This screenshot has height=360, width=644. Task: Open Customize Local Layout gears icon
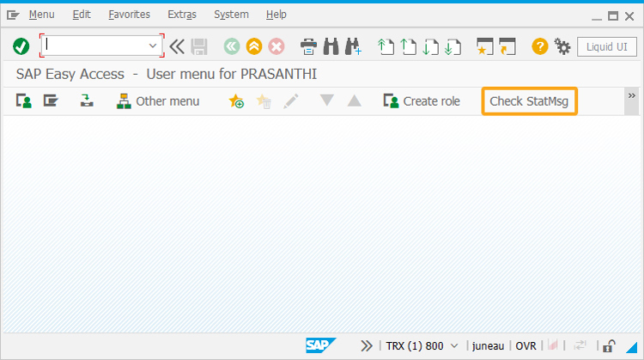[562, 46]
